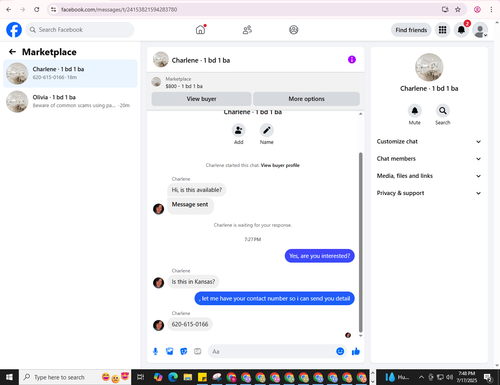
Task: Click the browser address bar URL
Action: (x=119, y=10)
